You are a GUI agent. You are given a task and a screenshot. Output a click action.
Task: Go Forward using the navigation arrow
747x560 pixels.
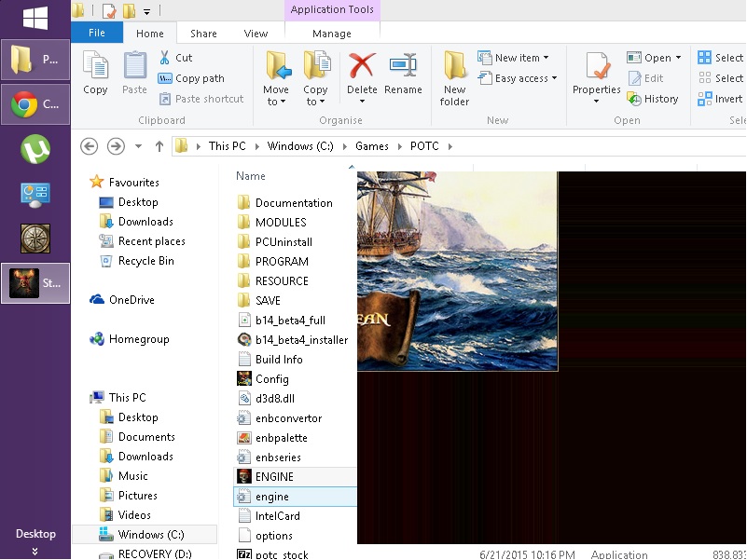[116, 146]
